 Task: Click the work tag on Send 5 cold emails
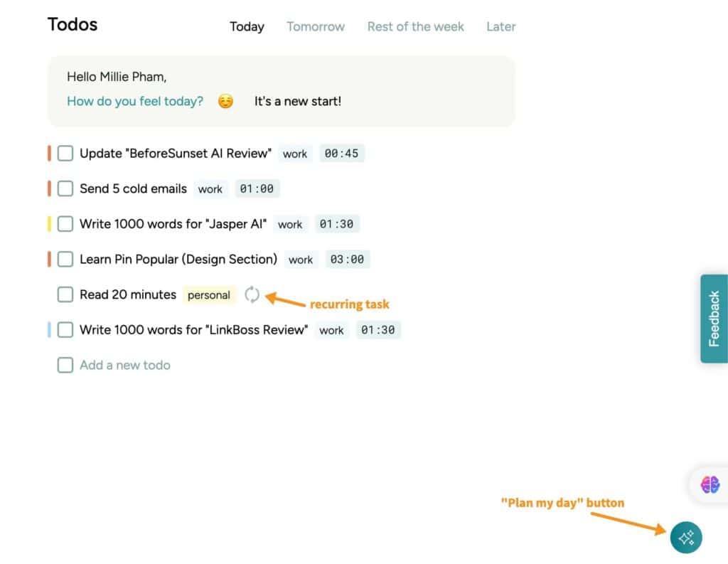[210, 189]
